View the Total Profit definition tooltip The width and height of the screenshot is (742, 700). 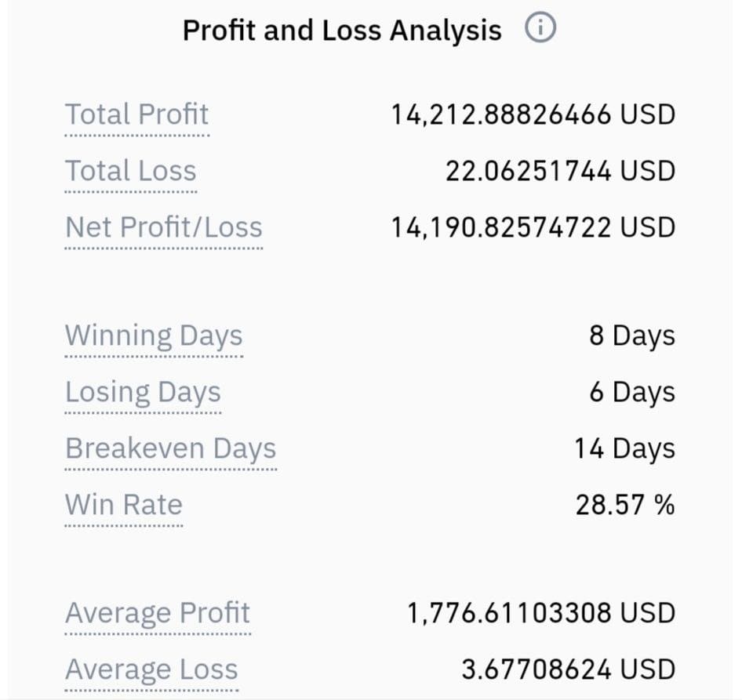click(x=136, y=114)
